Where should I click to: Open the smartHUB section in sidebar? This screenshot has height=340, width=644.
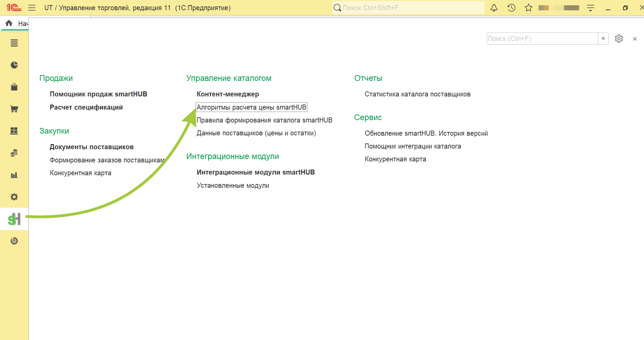[14, 219]
